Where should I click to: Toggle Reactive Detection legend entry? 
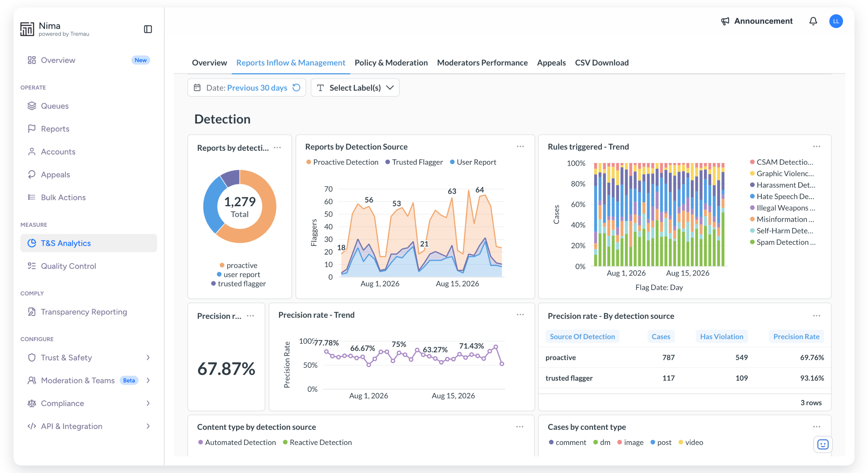tap(317, 443)
